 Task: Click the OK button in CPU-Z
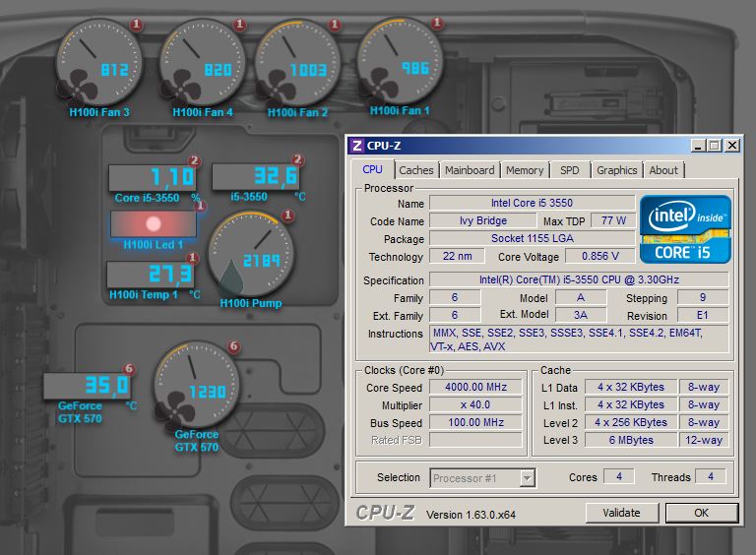point(702,513)
